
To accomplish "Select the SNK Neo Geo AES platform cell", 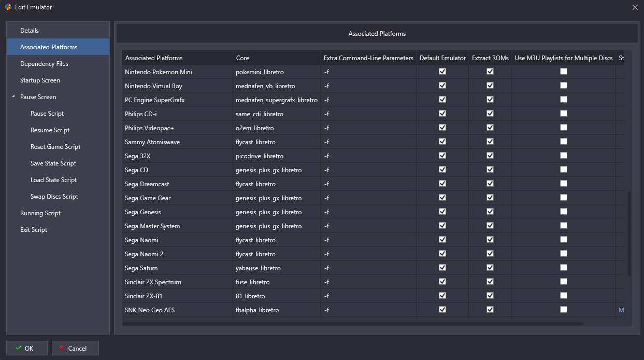I will click(x=178, y=310).
